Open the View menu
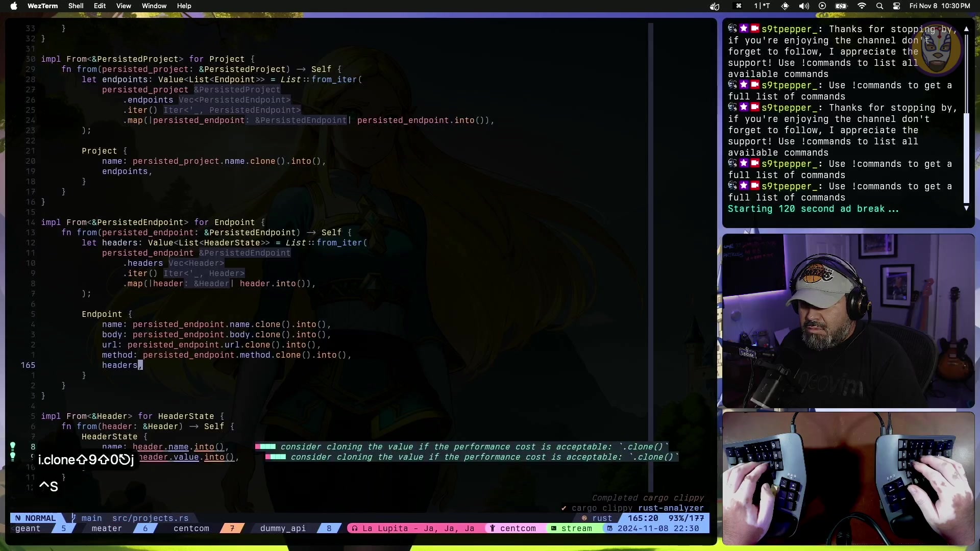This screenshot has height=551, width=980. click(124, 6)
